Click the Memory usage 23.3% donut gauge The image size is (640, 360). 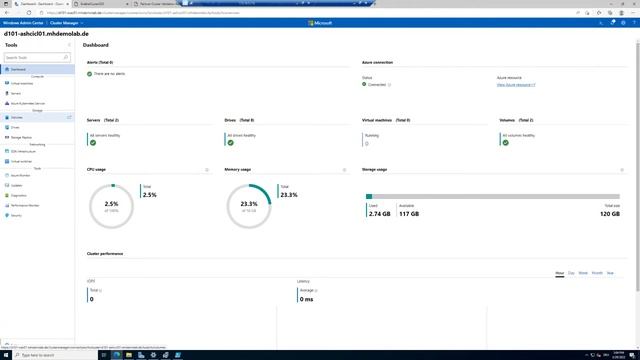point(249,206)
